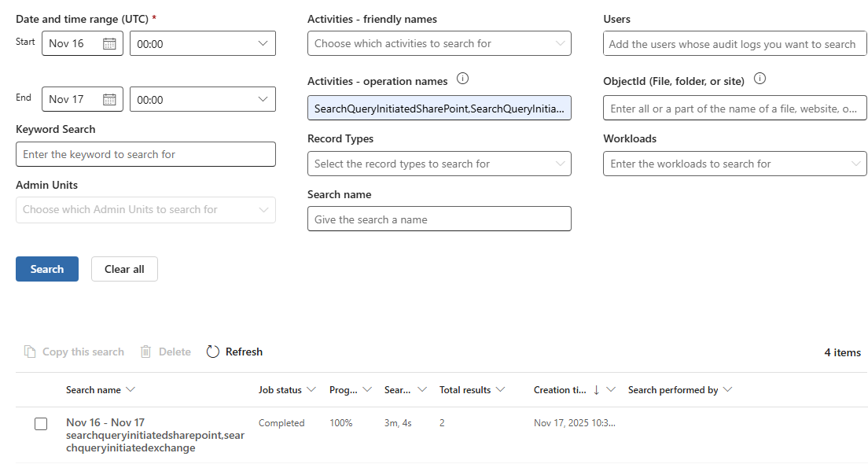This screenshot has width=868, height=464.
Task: Click the blue Search button
Action: (x=47, y=269)
